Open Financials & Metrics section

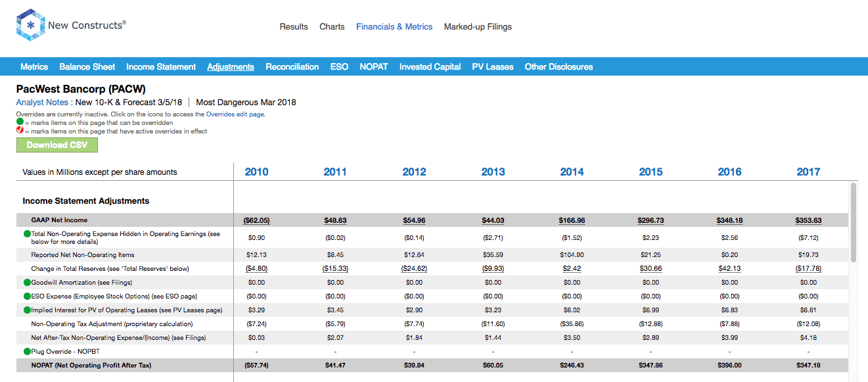click(x=394, y=27)
